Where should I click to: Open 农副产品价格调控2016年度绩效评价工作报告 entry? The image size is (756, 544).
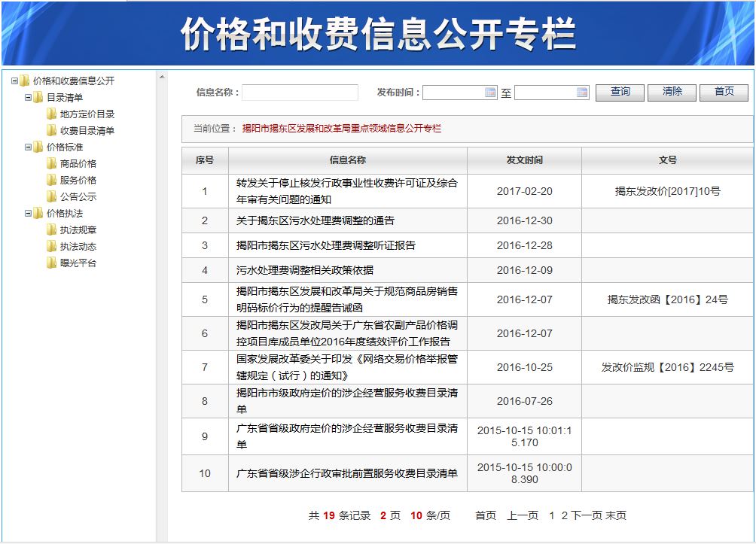point(346,333)
